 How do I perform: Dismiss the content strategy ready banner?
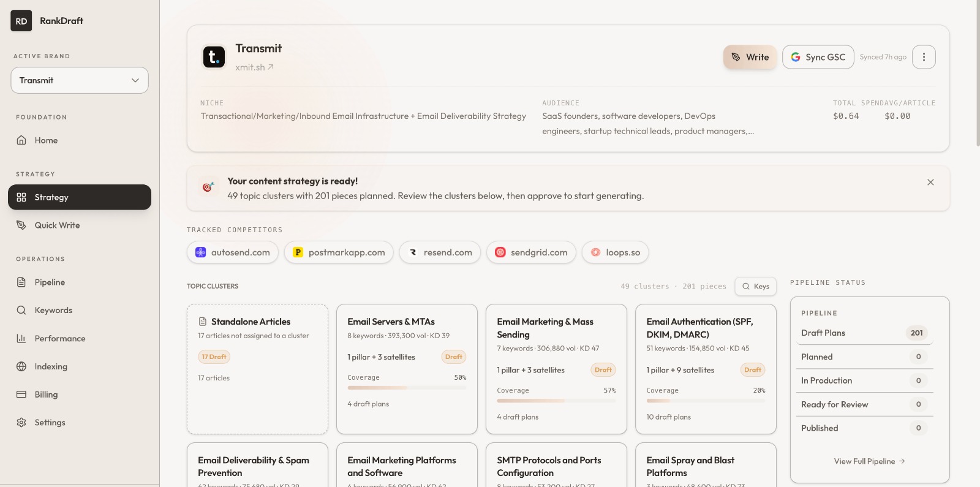point(930,183)
